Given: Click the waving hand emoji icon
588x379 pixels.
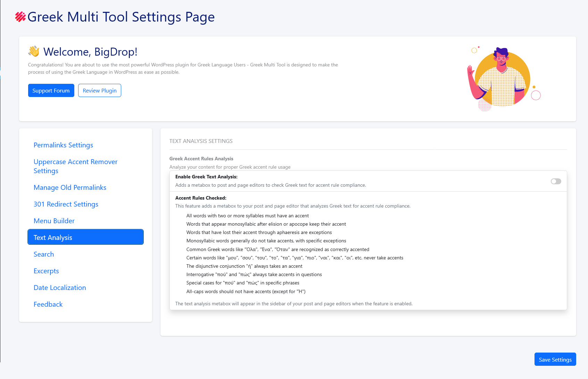Looking at the screenshot, I should point(34,51).
